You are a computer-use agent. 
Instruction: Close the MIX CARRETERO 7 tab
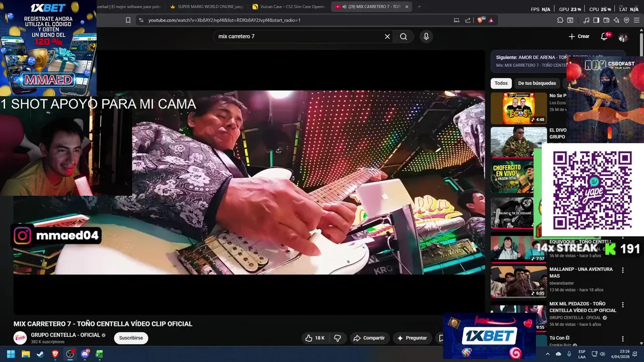click(407, 7)
